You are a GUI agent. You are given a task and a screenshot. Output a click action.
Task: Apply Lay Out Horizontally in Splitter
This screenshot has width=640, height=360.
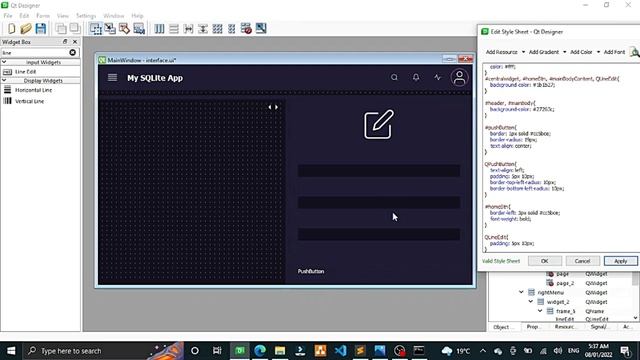point(189,29)
